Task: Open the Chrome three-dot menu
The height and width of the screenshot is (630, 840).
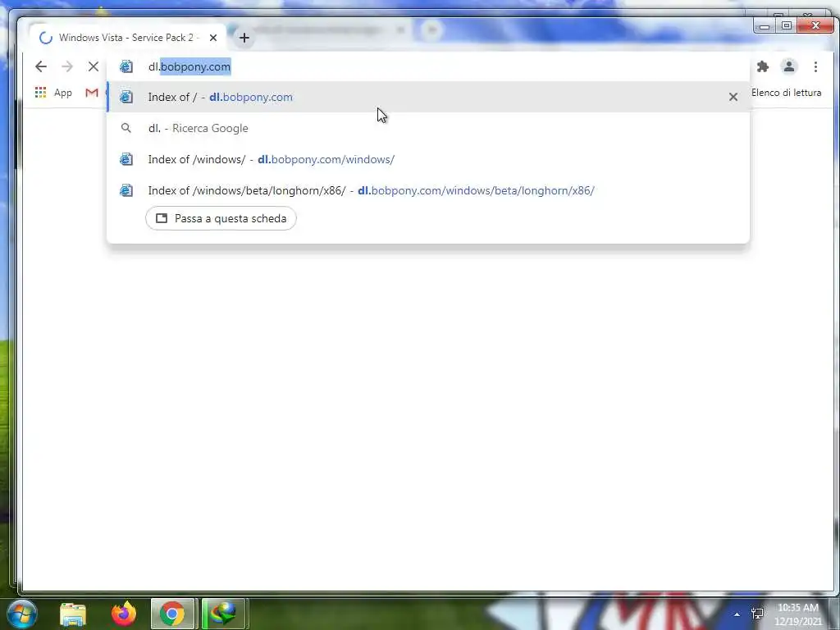Action: pos(815,66)
